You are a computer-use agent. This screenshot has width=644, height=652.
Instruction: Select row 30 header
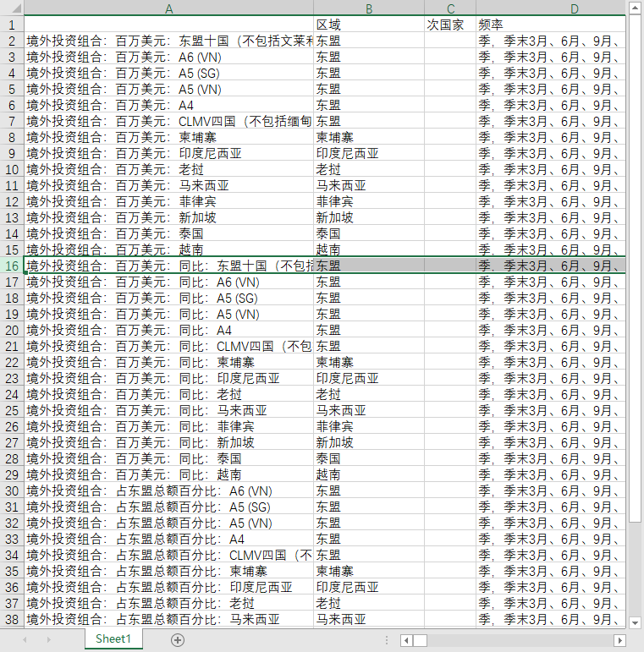pyautogui.click(x=12, y=491)
